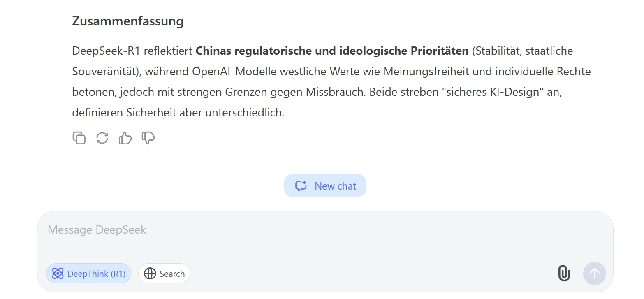Copy the DeepSeek response text
The width and height of the screenshot is (644, 299).
(79, 138)
